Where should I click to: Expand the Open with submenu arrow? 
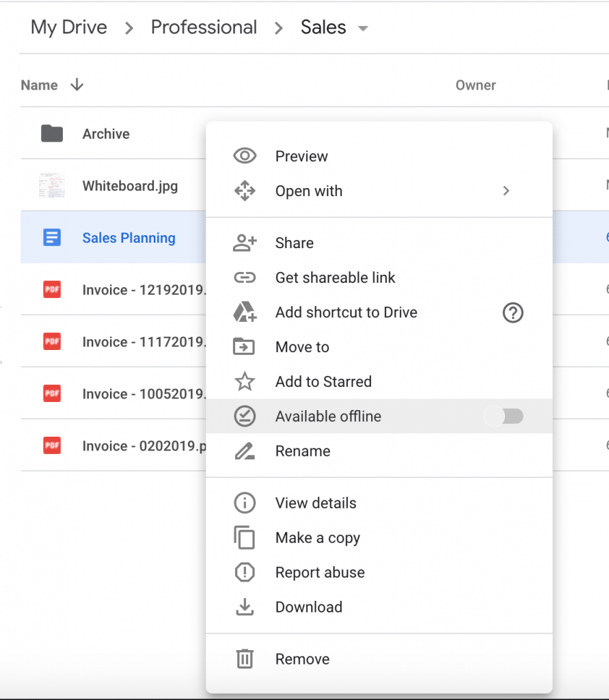(506, 191)
